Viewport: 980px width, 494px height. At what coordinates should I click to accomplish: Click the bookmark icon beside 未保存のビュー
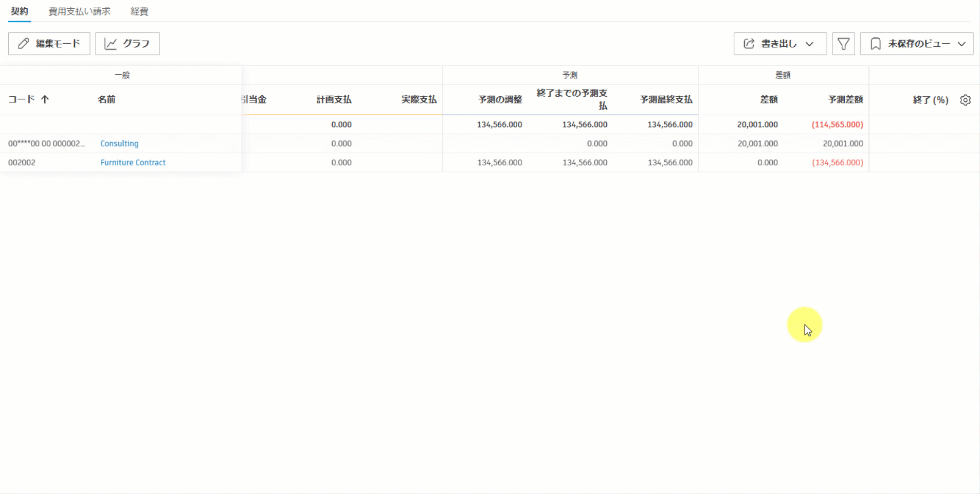tap(876, 44)
